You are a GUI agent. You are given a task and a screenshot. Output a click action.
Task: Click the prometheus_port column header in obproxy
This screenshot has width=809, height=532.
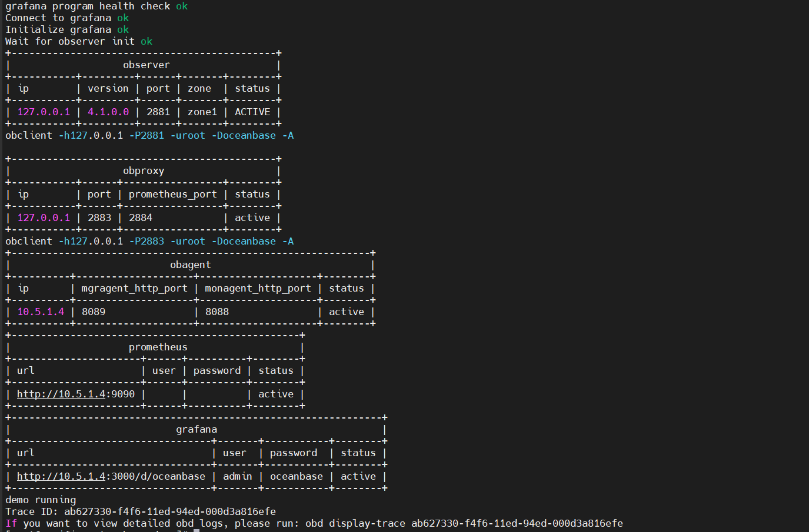pyautogui.click(x=173, y=195)
